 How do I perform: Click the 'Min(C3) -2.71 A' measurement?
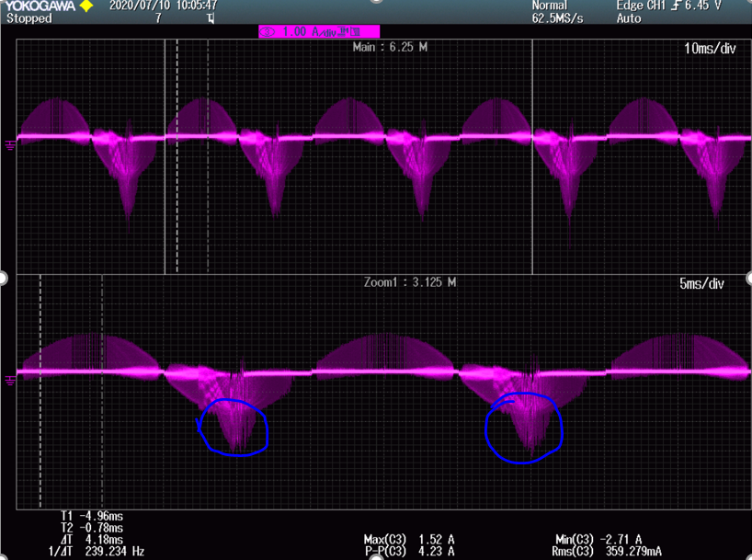[x=598, y=540]
